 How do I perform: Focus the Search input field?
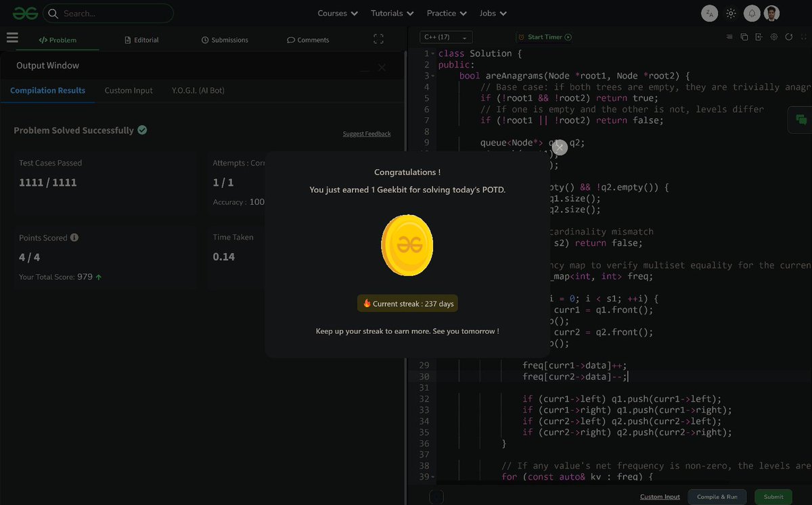click(108, 14)
